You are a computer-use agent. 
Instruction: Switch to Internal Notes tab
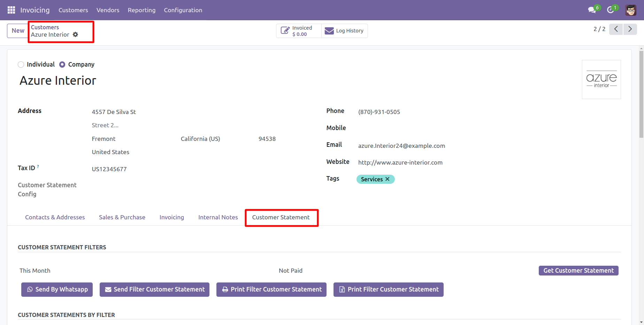218,217
